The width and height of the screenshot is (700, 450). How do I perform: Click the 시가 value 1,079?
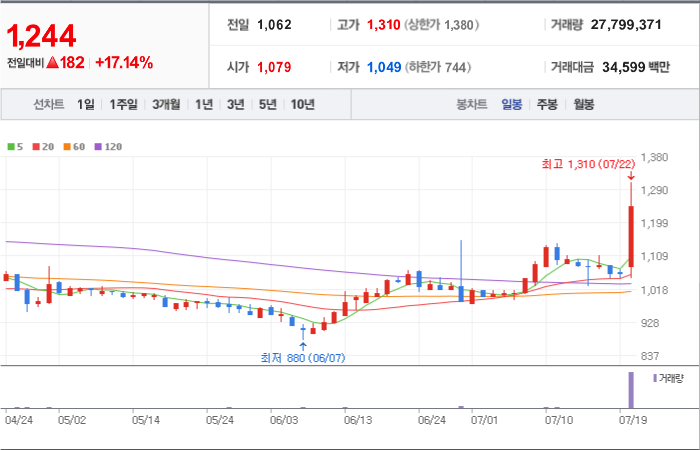[x=274, y=67]
